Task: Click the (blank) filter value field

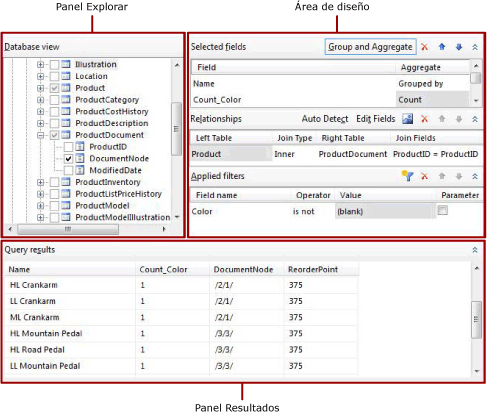Action: (x=385, y=211)
